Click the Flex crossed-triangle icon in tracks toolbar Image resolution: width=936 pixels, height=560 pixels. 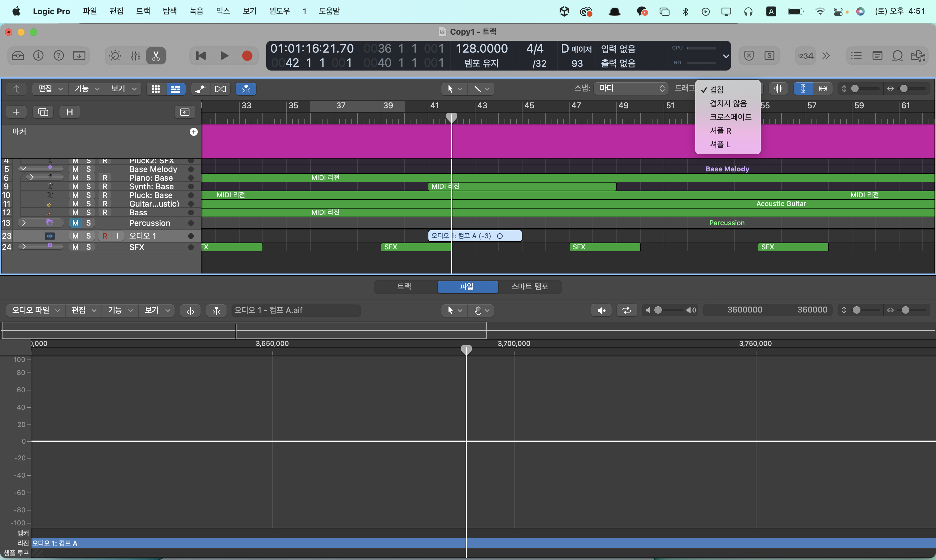(x=220, y=89)
